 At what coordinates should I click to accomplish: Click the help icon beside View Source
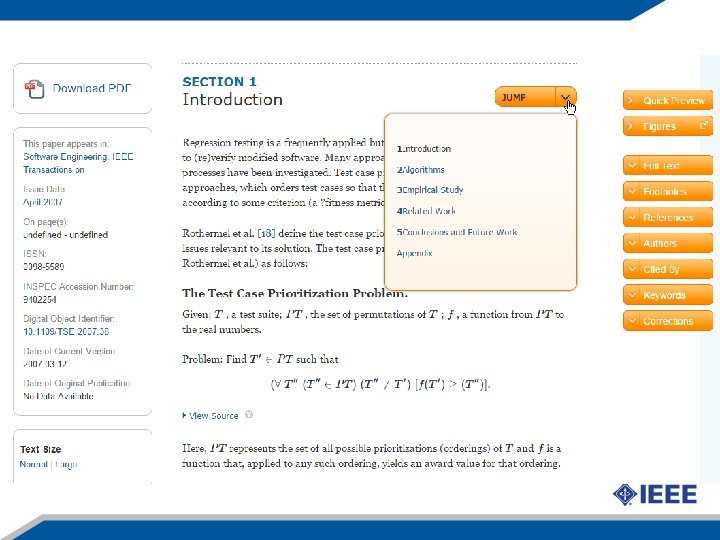coord(249,415)
